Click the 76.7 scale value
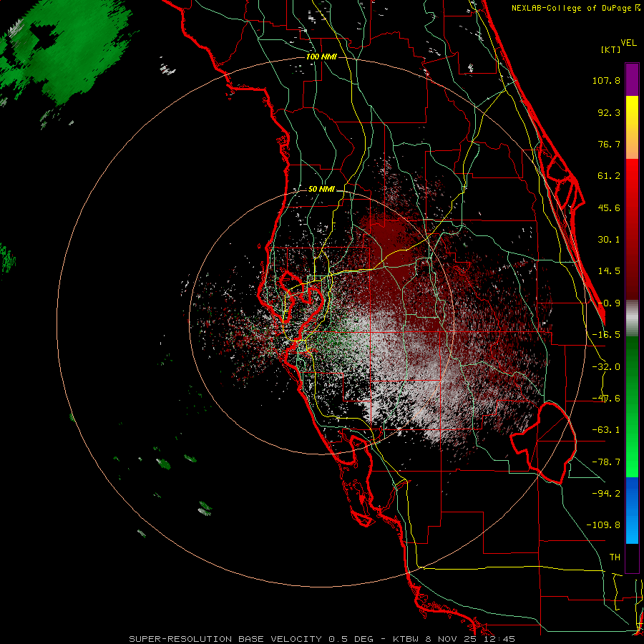 609,144
